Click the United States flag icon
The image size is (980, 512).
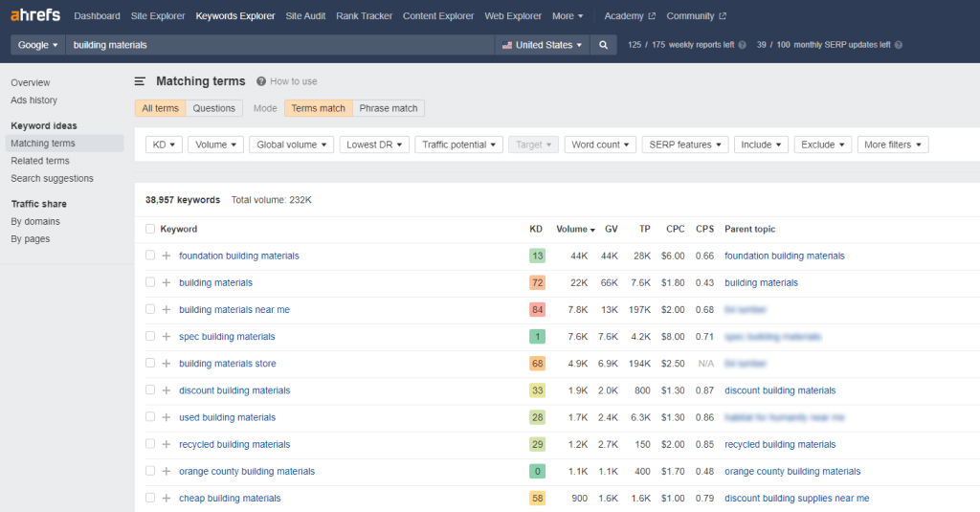point(507,45)
